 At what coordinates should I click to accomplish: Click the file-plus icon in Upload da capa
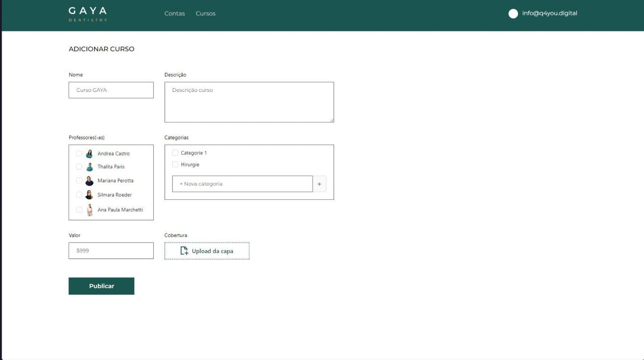[184, 251]
